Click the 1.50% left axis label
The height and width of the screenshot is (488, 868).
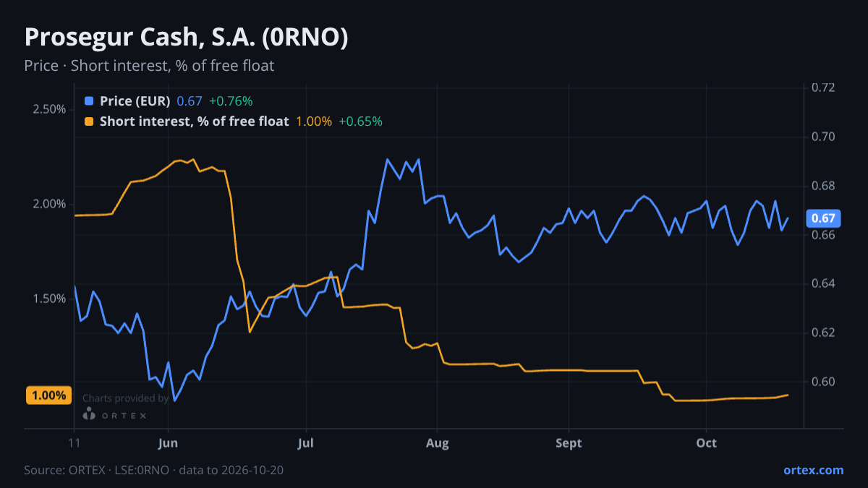pyautogui.click(x=49, y=299)
